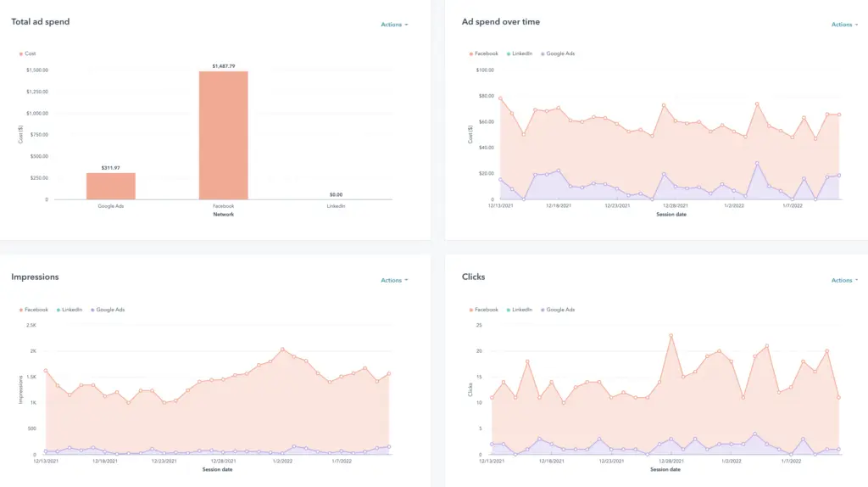Toggle Facebook legend in Impressions chart
This screenshot has height=487, width=868.
click(x=34, y=310)
